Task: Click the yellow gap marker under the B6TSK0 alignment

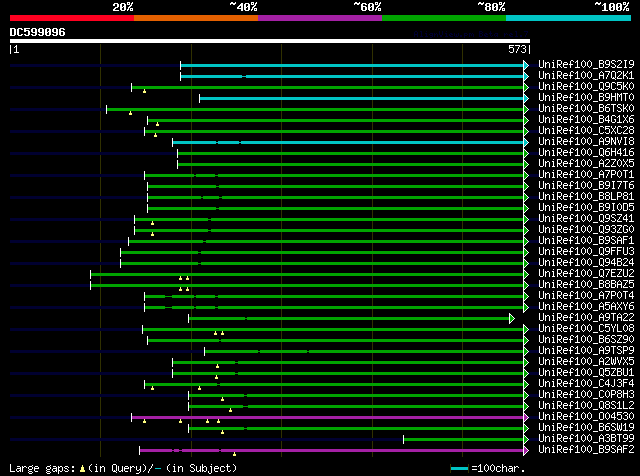Action: tap(131, 113)
